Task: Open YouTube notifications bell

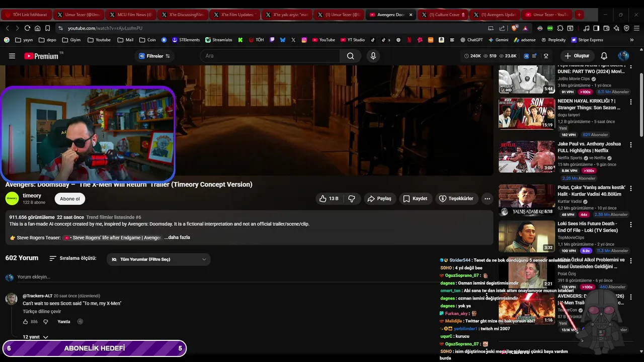Action: [604, 56]
